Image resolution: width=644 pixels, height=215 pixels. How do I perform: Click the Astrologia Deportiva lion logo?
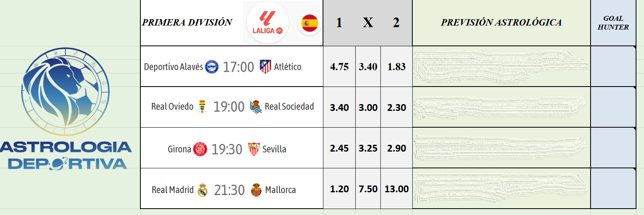(66, 90)
